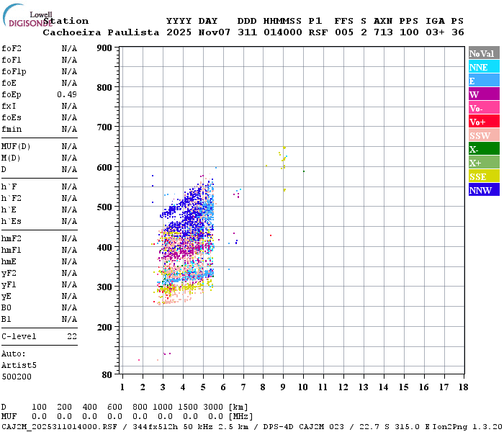Click the AXN value 713
Image resolution: width=504 pixels, height=432 pixels.
(x=383, y=32)
